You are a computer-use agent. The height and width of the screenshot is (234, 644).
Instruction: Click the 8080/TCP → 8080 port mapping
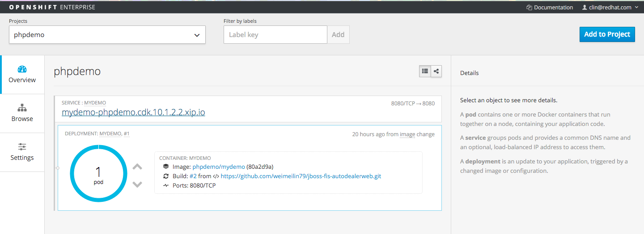tap(413, 103)
